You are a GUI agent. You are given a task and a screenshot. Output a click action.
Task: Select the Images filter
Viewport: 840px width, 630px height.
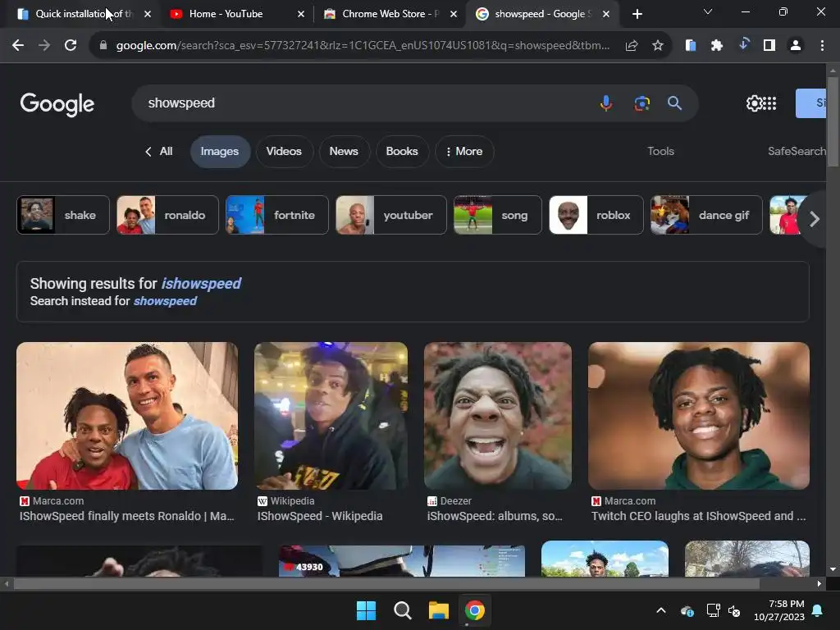[x=220, y=152]
